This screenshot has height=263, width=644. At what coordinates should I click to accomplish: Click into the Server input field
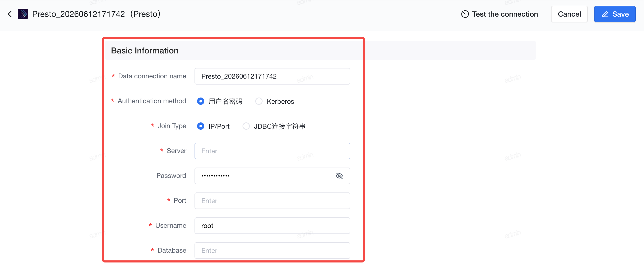pos(272,151)
